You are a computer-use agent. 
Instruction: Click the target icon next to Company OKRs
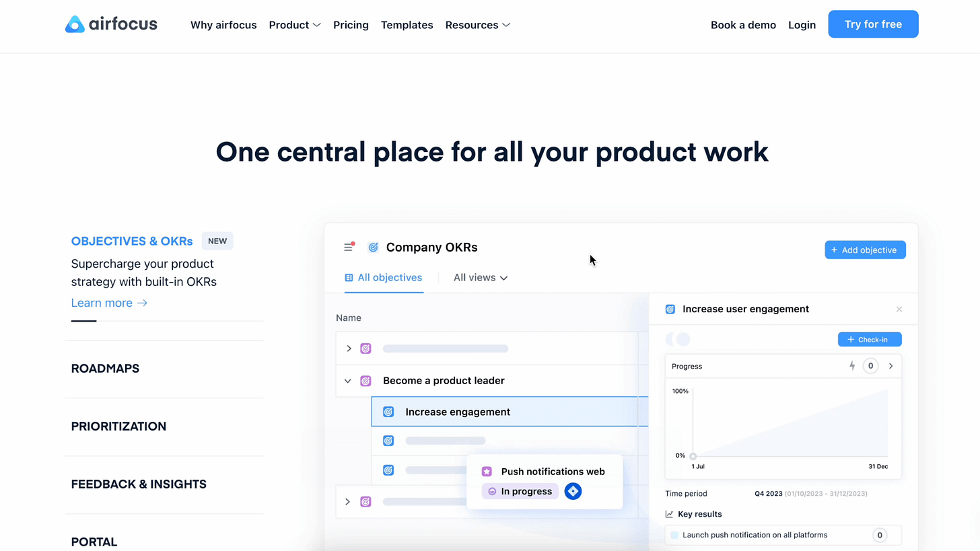(373, 248)
